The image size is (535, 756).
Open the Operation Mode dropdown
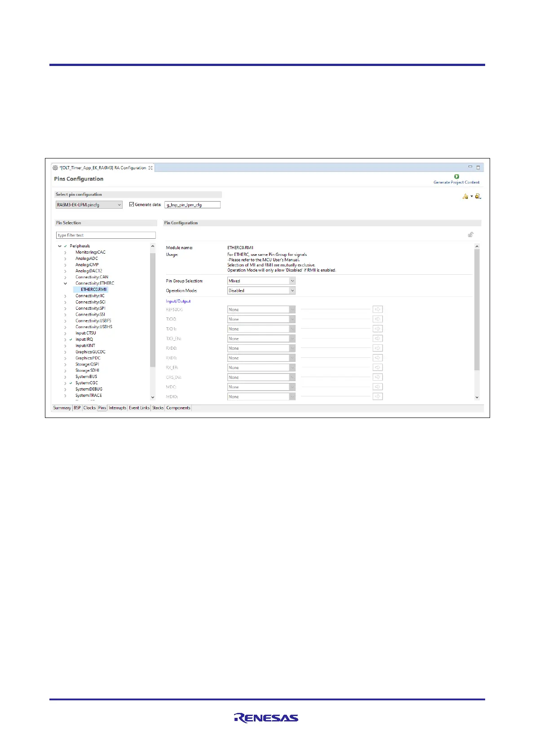click(x=261, y=290)
